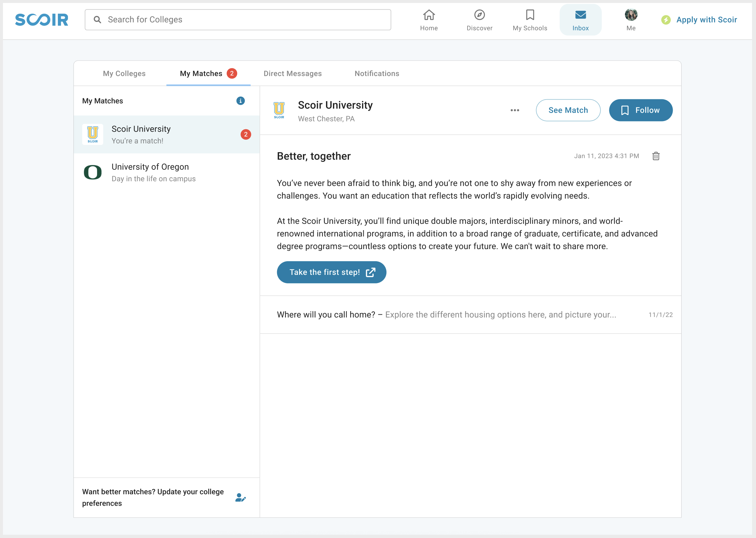Click the Scoir logo
The height and width of the screenshot is (538, 756).
(42, 20)
